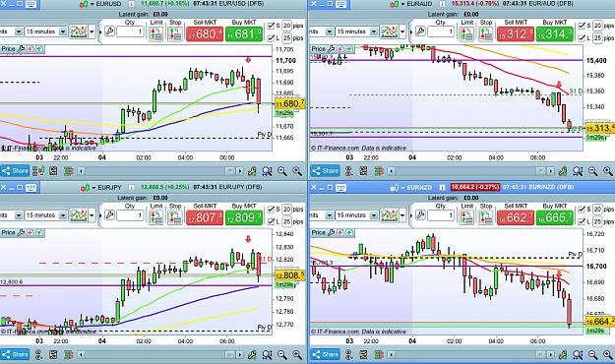Open chart style dropdown arrow beside EURAUD title
This screenshot has width=615, height=364.
point(402,4)
